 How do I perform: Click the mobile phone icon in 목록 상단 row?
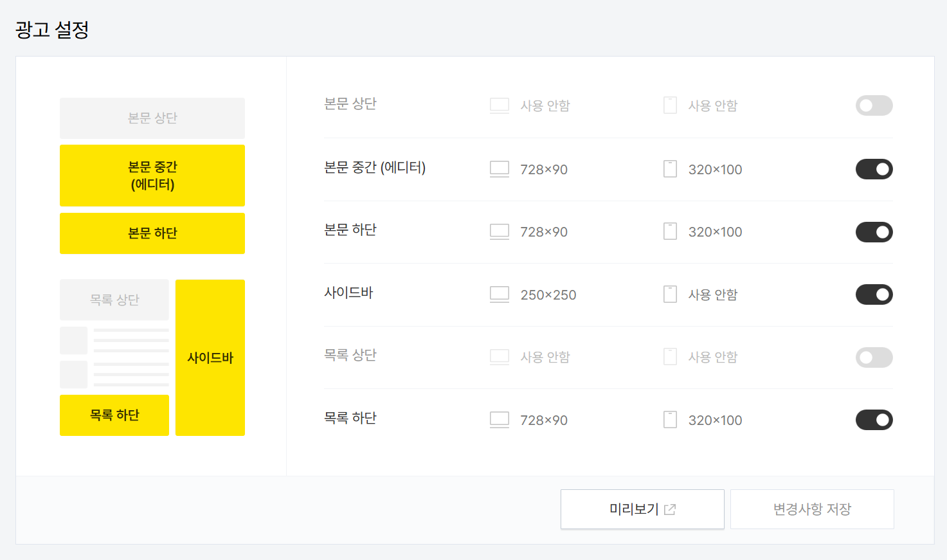tap(670, 357)
